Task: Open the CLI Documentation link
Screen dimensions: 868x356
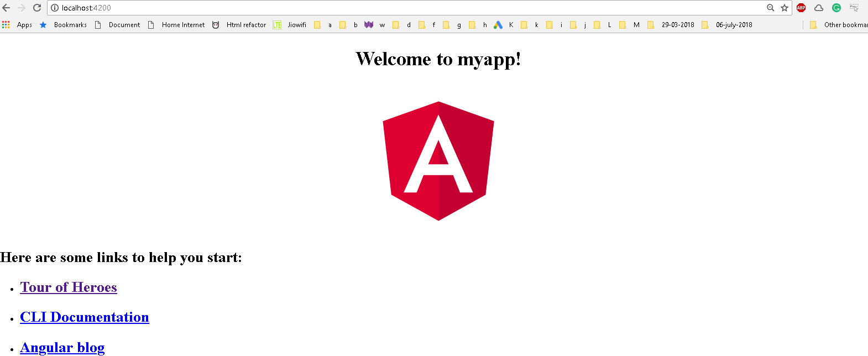Action: click(85, 317)
